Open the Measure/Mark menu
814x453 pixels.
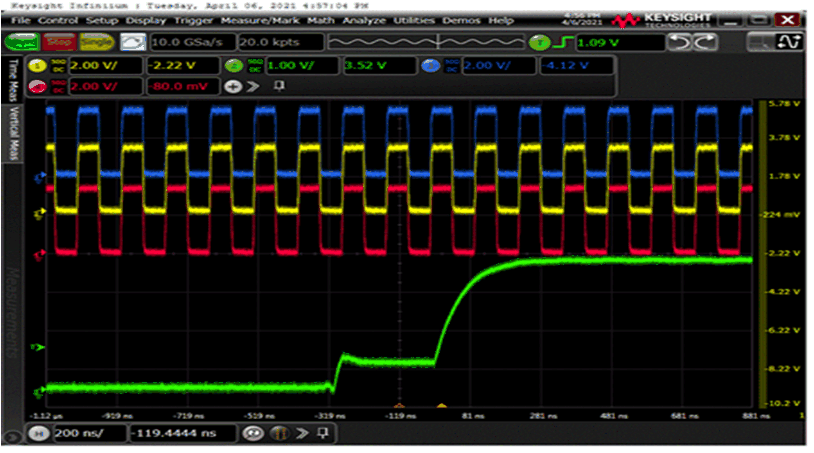point(272,20)
